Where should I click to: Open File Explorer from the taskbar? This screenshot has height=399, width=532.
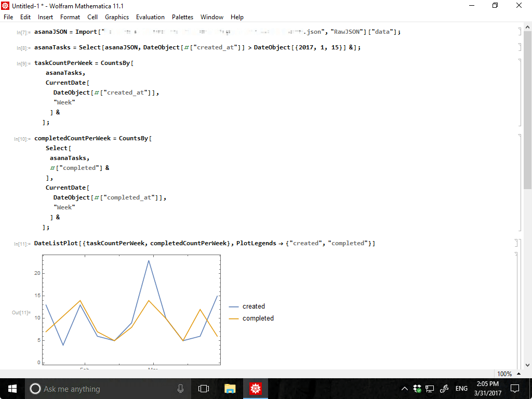pos(230,389)
